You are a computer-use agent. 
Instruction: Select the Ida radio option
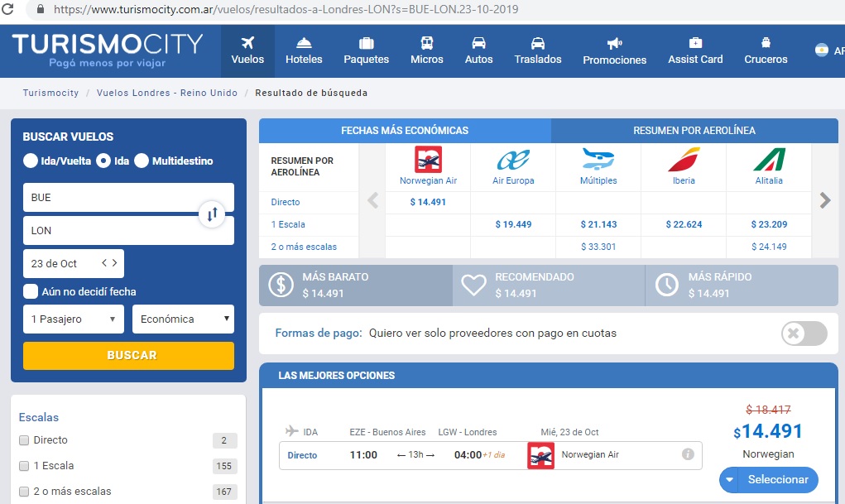pyautogui.click(x=103, y=161)
